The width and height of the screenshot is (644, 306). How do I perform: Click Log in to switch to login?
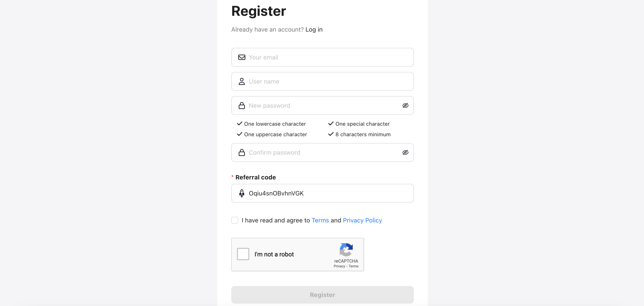314,29
